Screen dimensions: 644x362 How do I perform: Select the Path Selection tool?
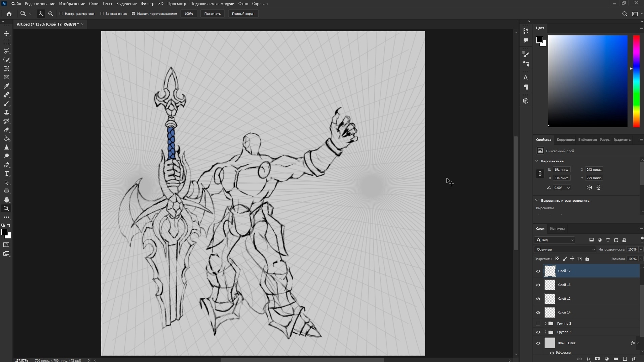pyautogui.click(x=6, y=182)
